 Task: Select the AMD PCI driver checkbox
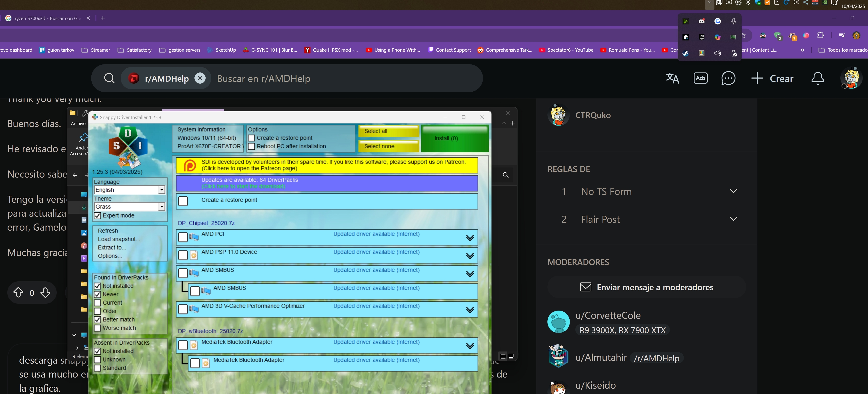click(183, 237)
